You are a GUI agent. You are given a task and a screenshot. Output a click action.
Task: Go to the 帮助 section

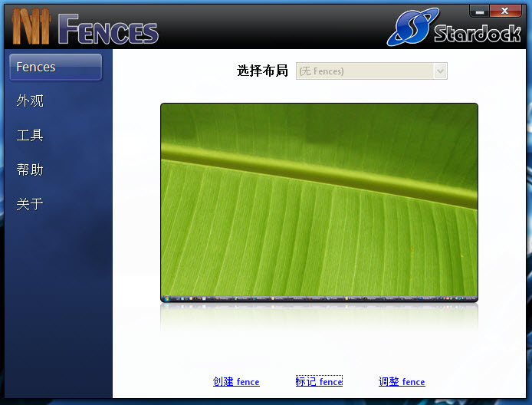click(31, 170)
